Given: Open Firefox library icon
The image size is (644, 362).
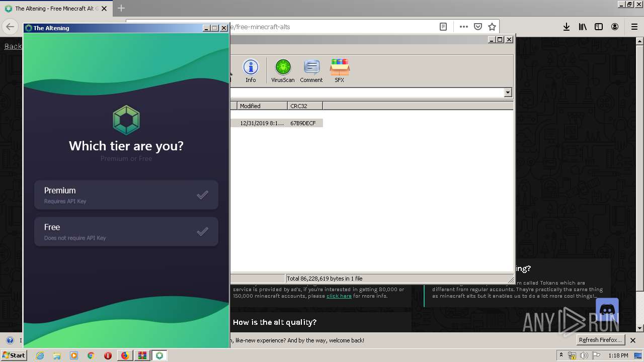Looking at the screenshot, I should point(583,27).
